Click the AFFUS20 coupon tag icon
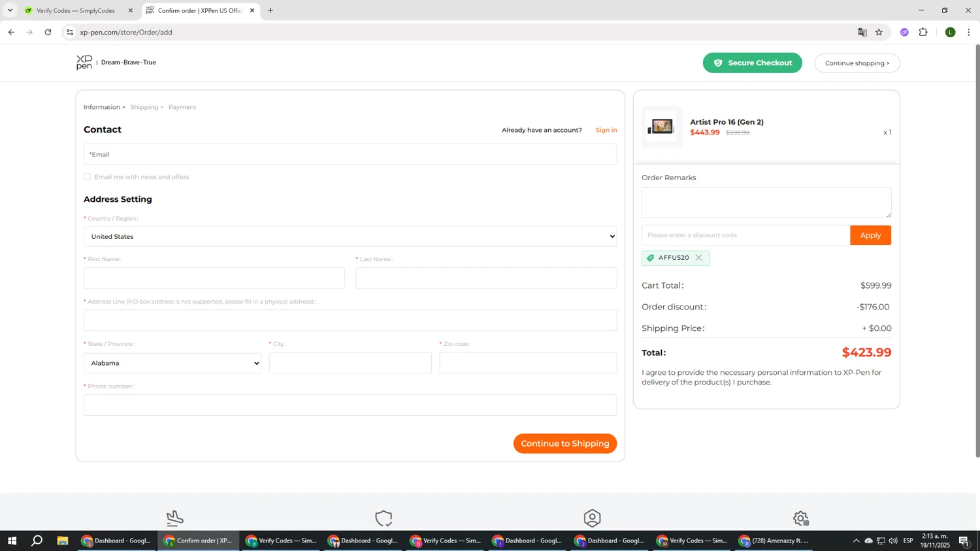 click(x=650, y=258)
